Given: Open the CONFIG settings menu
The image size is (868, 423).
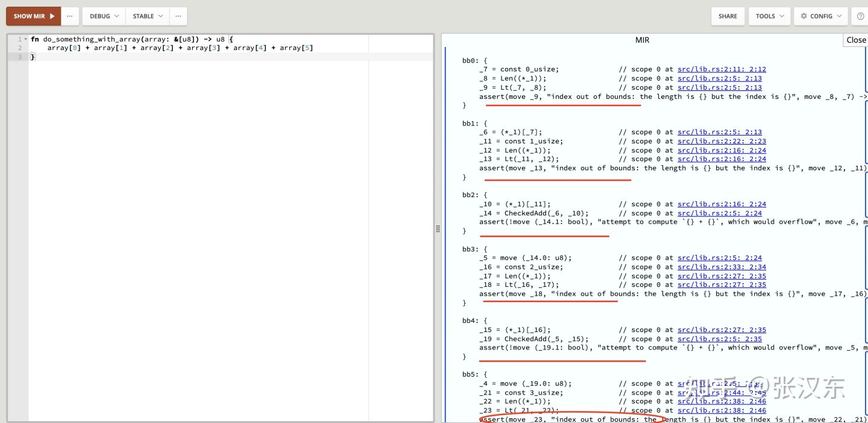Looking at the screenshot, I should (x=820, y=16).
